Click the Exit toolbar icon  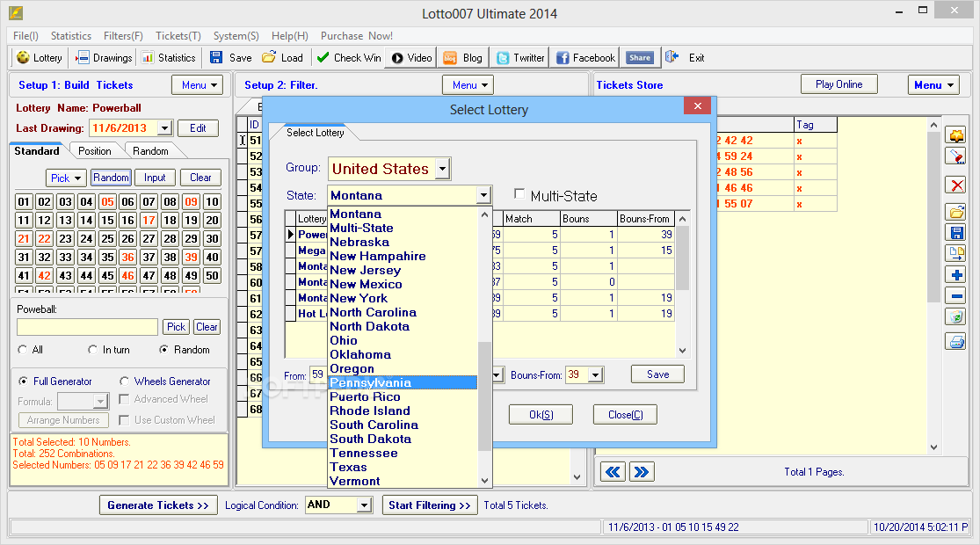click(x=671, y=57)
